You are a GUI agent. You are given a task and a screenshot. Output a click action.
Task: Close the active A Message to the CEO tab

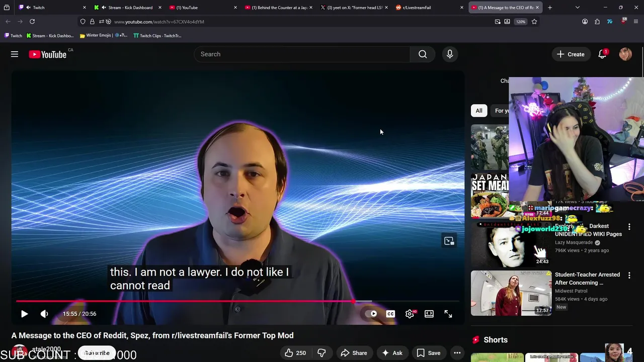(537, 8)
